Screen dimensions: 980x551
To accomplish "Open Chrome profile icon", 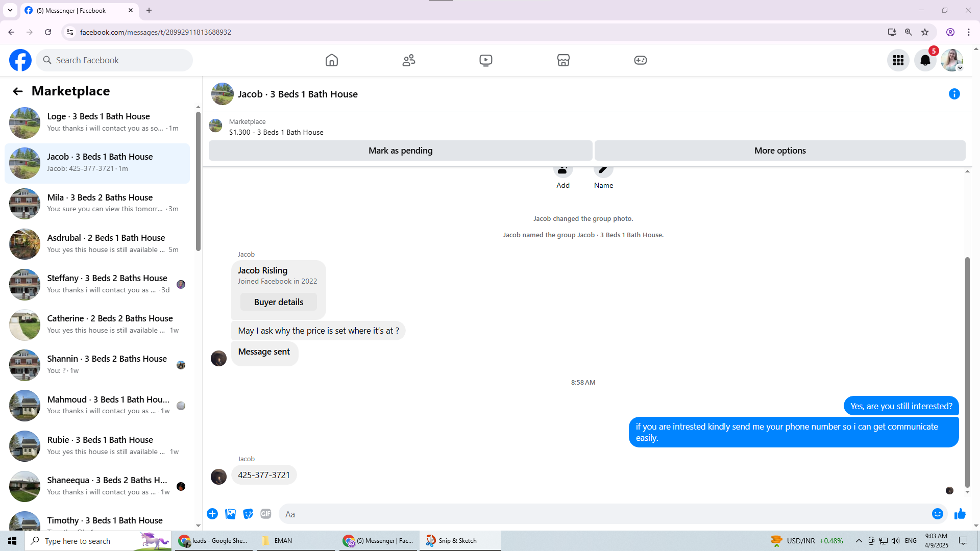I will pyautogui.click(x=950, y=32).
